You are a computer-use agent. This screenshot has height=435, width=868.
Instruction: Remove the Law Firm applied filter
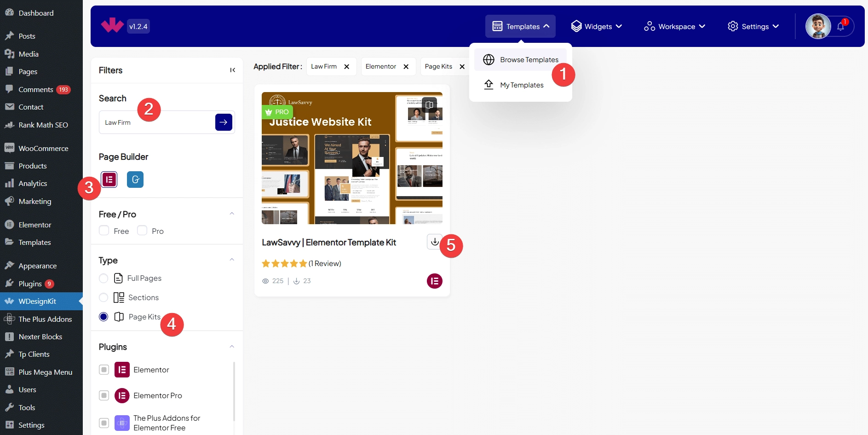click(347, 67)
